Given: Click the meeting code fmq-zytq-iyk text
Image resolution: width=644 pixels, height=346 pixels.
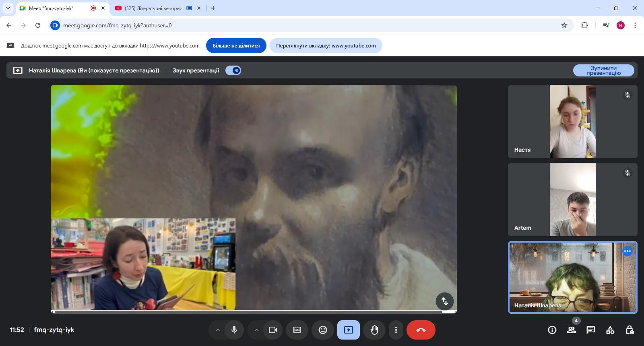Looking at the screenshot, I should click(54, 330).
